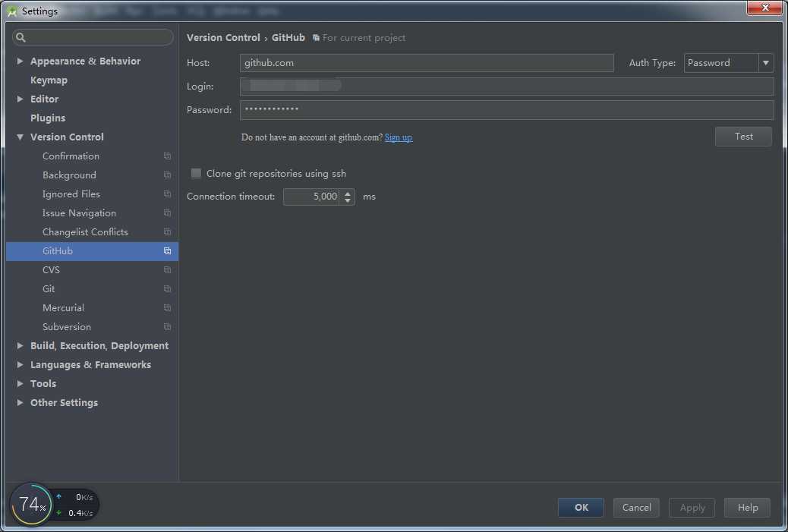The image size is (788, 532).
Task: Focus the settings search box
Action: [93, 37]
